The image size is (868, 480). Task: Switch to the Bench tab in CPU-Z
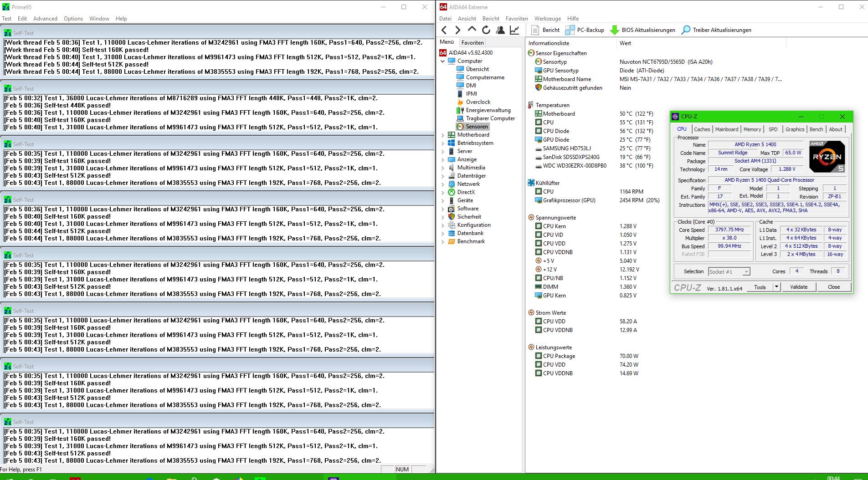click(x=817, y=129)
